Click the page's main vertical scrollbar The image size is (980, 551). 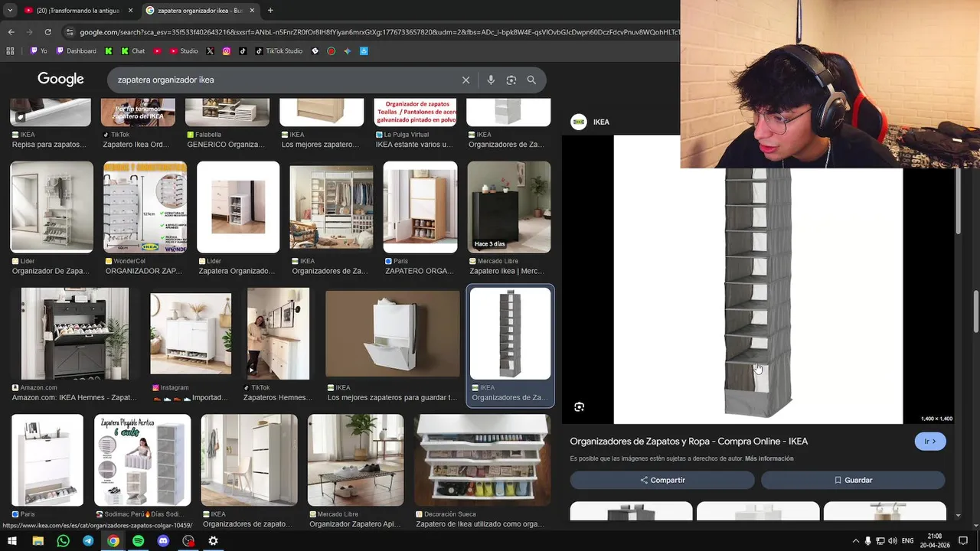(975, 311)
